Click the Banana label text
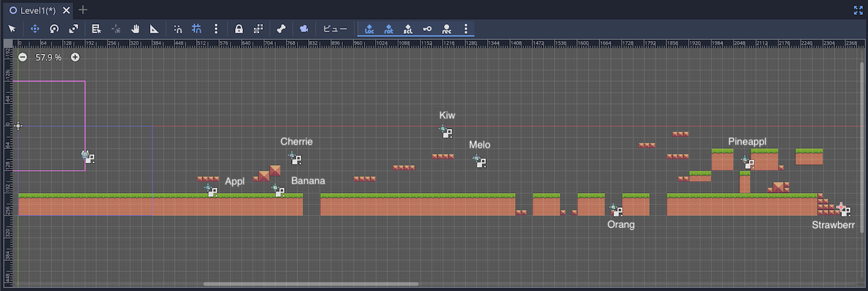 coord(308,181)
